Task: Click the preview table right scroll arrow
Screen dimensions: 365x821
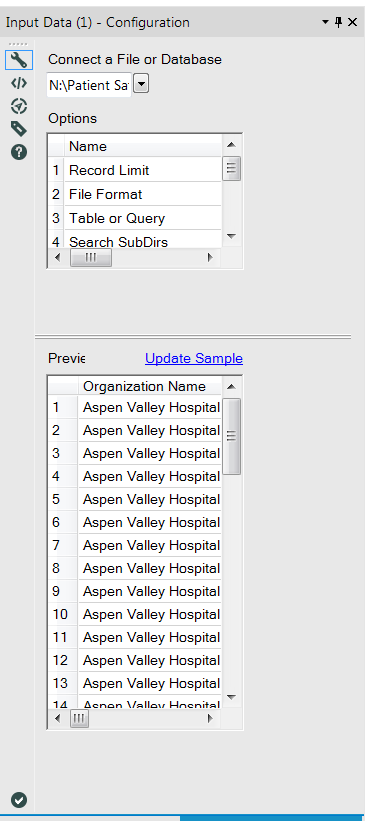Action: [x=211, y=718]
